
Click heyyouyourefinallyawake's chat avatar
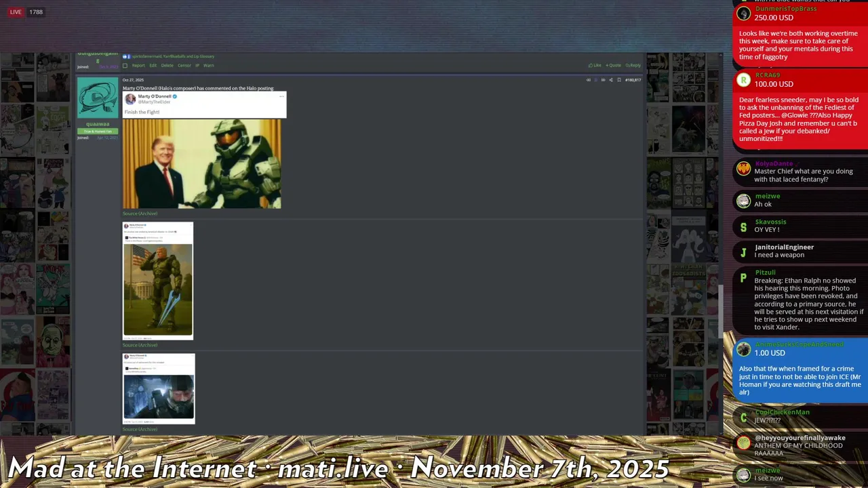click(744, 443)
